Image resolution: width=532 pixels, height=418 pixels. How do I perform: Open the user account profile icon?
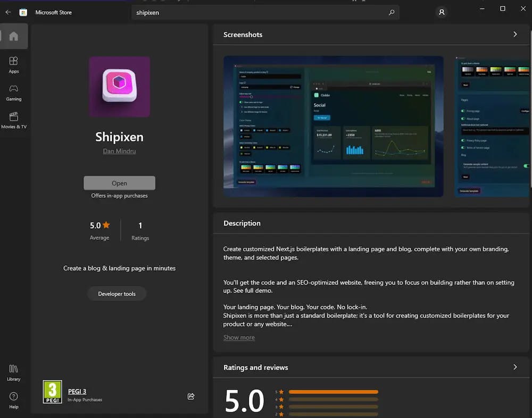442,12
